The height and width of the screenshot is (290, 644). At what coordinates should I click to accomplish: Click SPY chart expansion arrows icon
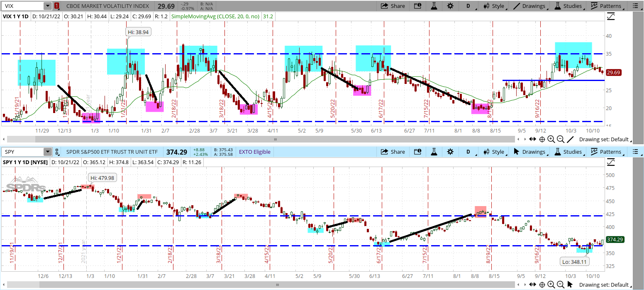(x=532, y=285)
